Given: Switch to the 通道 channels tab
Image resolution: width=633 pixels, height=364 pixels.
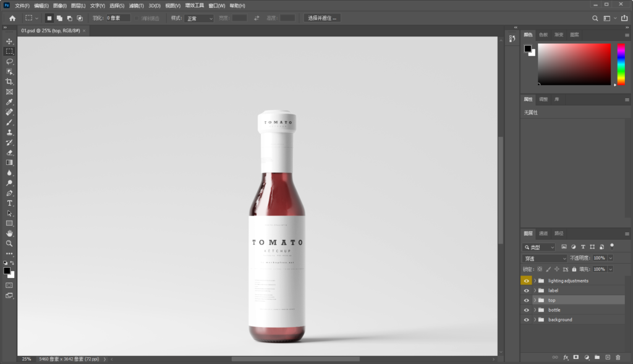Looking at the screenshot, I should (x=543, y=233).
